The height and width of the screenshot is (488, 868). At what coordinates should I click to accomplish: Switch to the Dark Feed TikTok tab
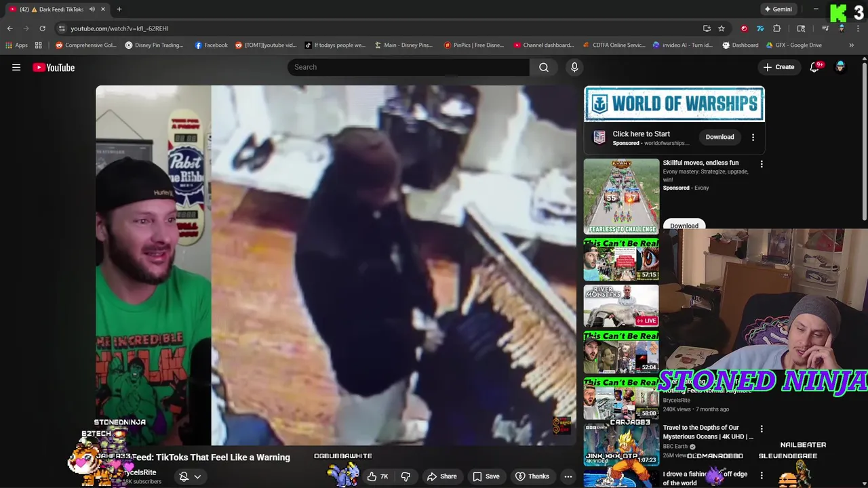pos(56,9)
